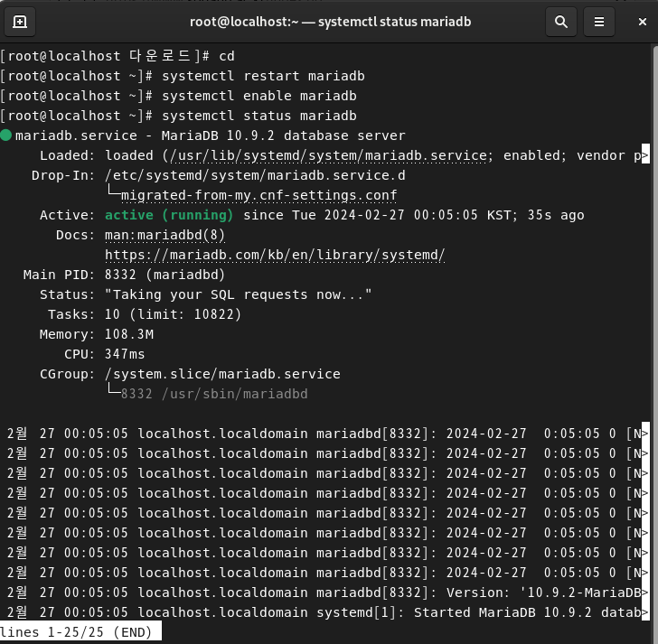The height and width of the screenshot is (644, 658).
Task: Click the Drop-In directory path /etc/systemd/system/mariadb.service.d
Action: (255, 175)
